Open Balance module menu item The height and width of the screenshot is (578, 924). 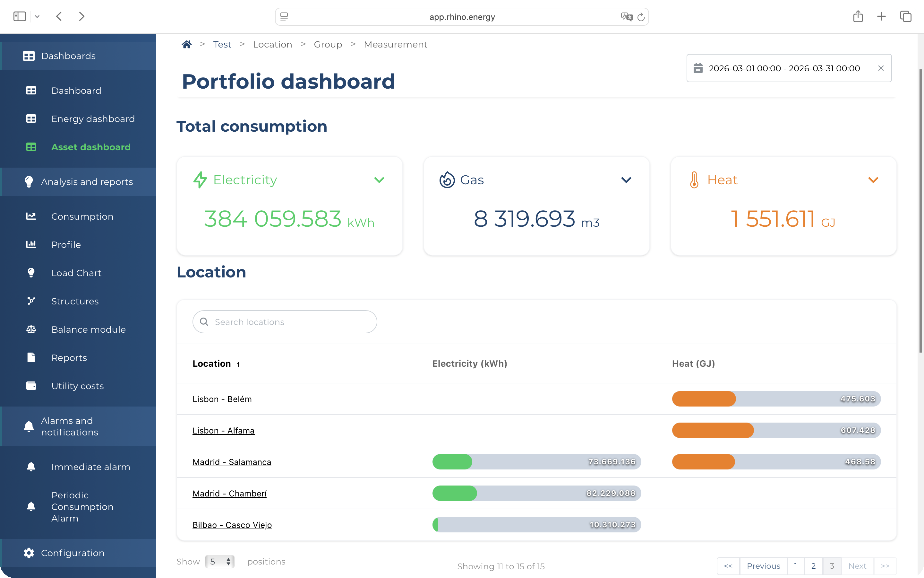coord(88,329)
